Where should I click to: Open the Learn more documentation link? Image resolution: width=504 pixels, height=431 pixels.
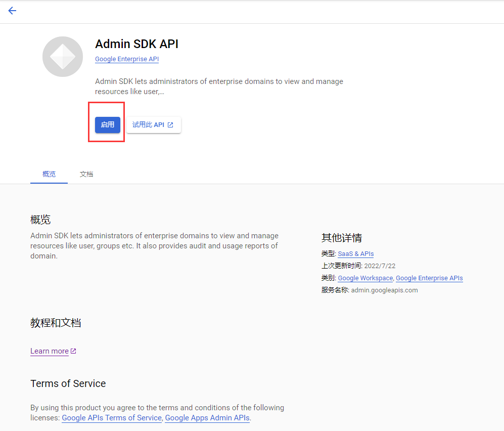(x=50, y=351)
